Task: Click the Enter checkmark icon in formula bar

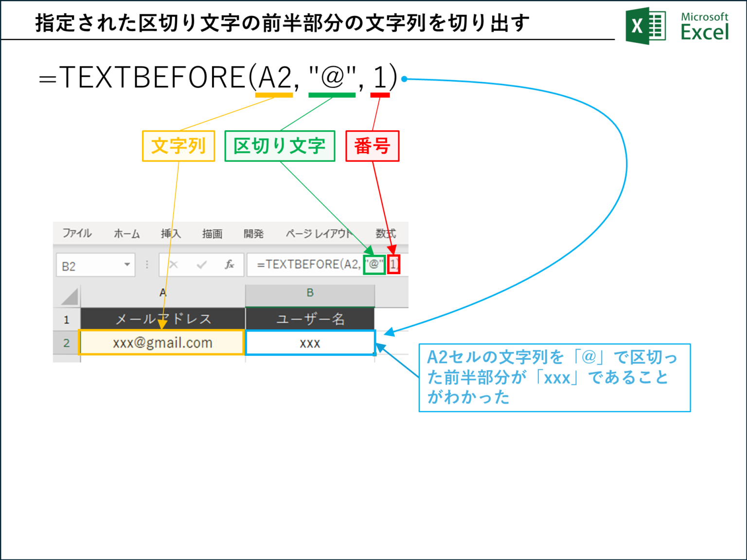Action: coord(201,265)
